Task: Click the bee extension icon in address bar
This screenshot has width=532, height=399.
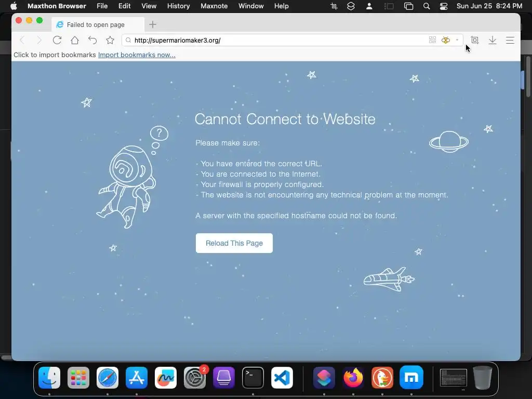Action: coord(446,40)
